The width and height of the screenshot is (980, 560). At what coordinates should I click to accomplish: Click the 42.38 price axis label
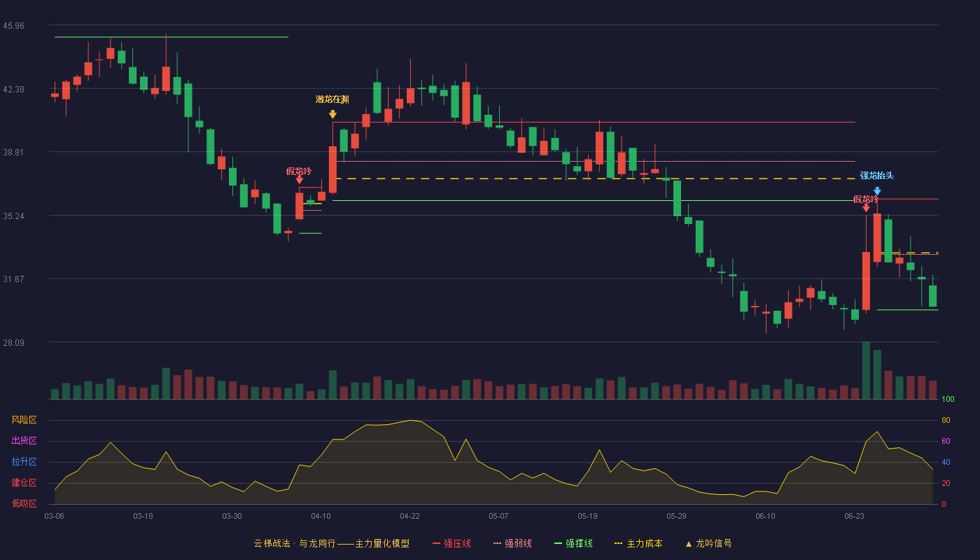tap(13, 89)
